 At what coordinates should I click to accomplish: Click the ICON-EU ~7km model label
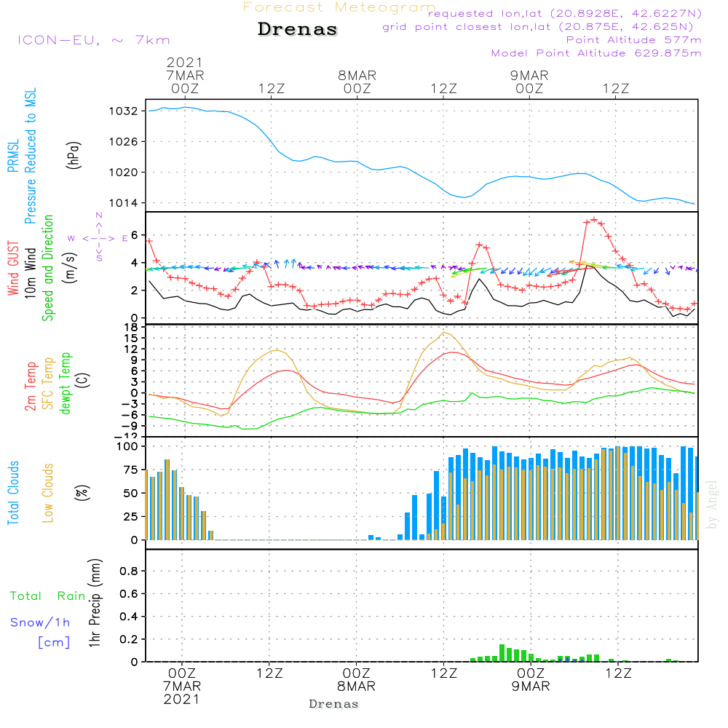coord(94,40)
